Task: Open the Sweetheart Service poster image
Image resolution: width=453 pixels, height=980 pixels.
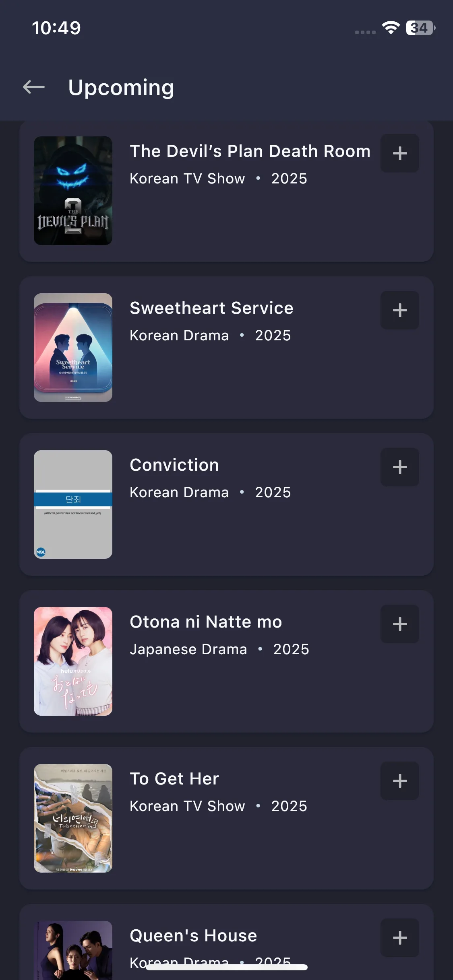Action: pyautogui.click(x=73, y=348)
